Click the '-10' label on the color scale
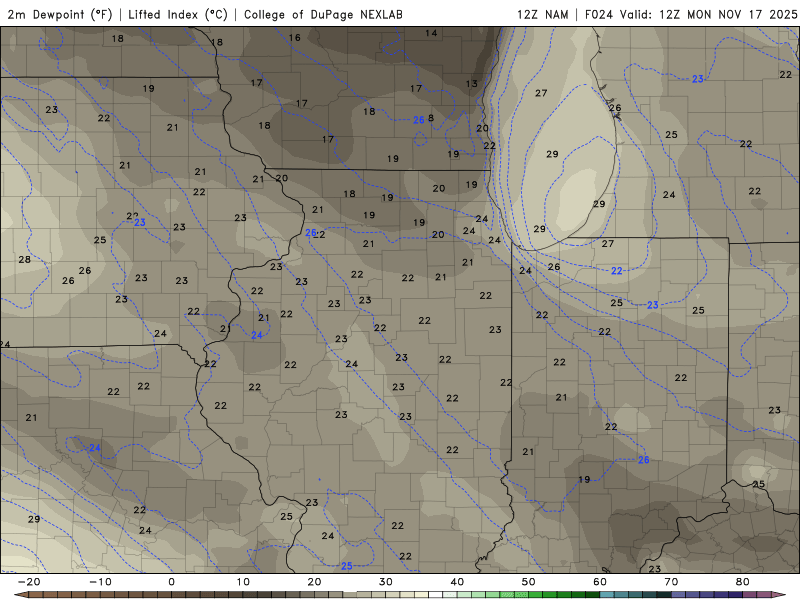Image resolution: width=800 pixels, height=600 pixels. tap(100, 582)
